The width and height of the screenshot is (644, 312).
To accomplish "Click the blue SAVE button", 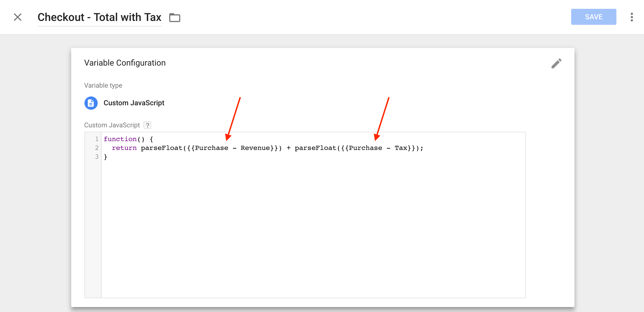I will [x=594, y=17].
